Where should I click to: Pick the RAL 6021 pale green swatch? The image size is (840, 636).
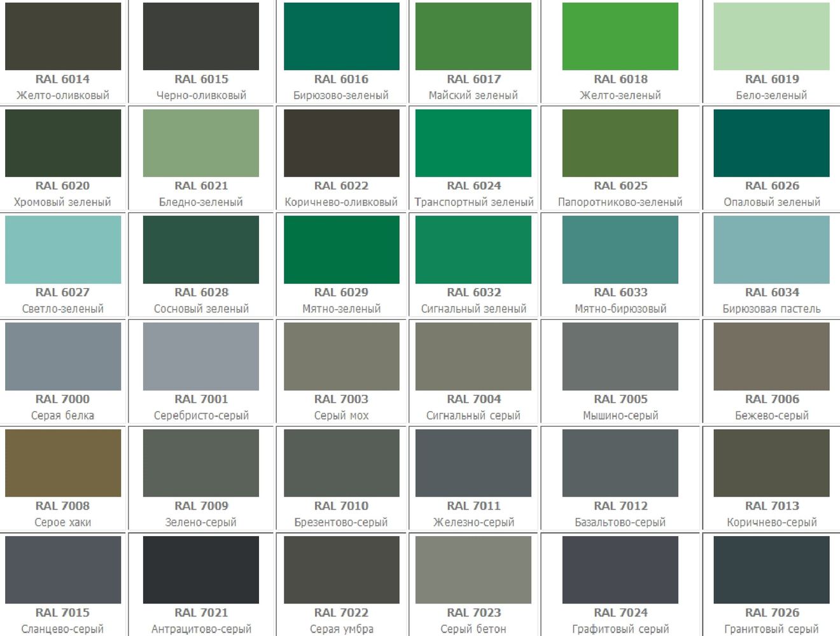click(x=201, y=142)
